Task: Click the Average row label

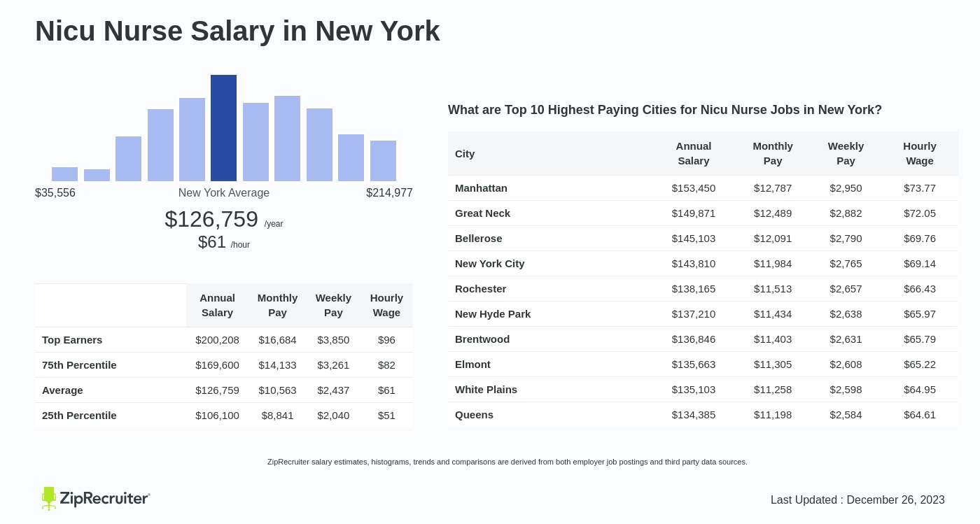Action: tap(62, 390)
